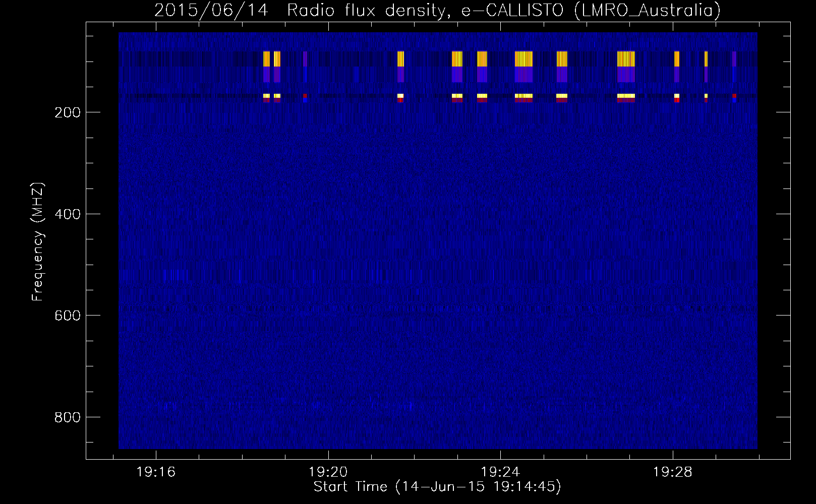Click the 200 frequency tick label
The width and height of the screenshot is (816, 504).
coord(68,112)
